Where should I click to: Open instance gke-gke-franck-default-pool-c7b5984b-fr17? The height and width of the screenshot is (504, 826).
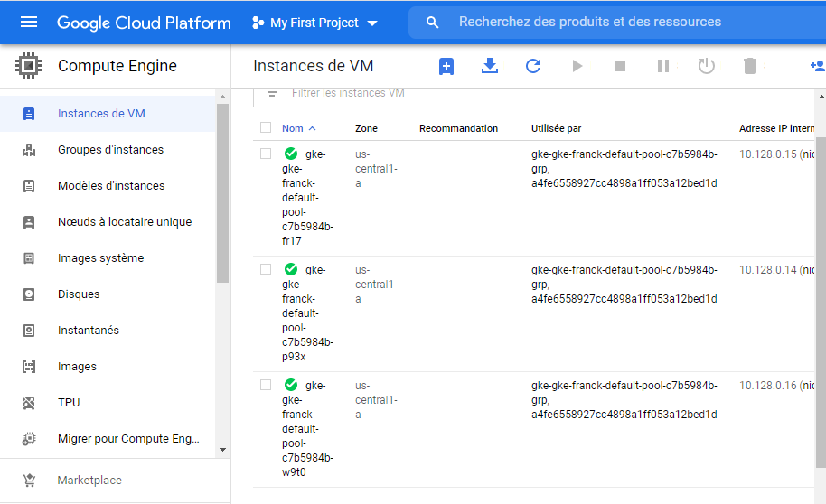(307, 198)
